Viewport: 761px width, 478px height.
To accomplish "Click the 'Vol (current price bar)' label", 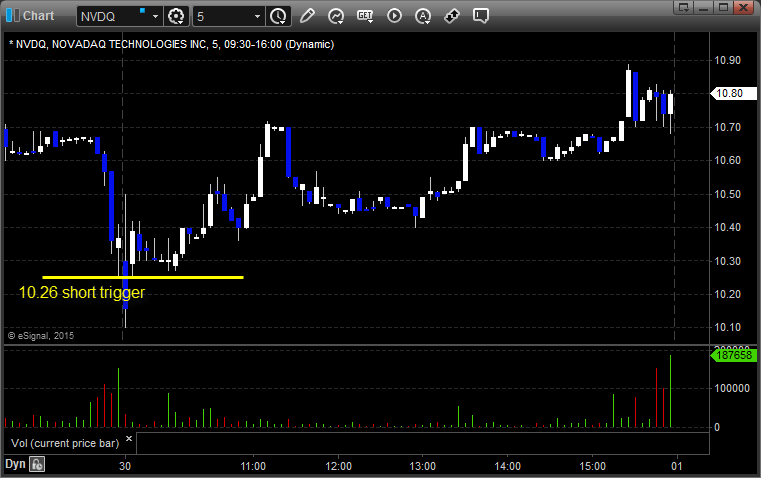I will click(65, 443).
